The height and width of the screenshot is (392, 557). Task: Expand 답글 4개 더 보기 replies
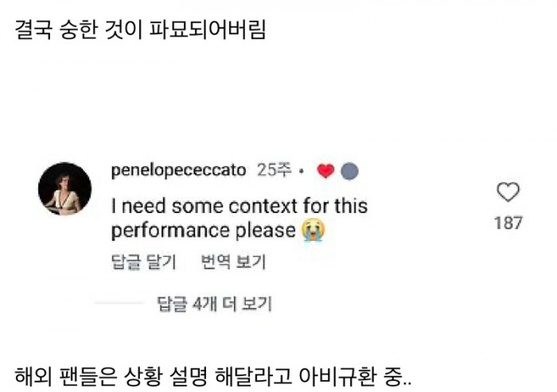(x=214, y=303)
